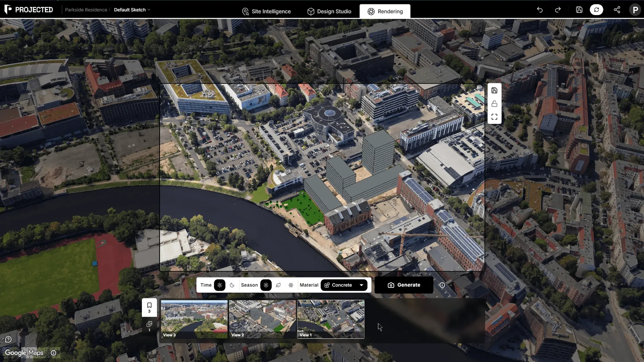Screen dimensions: 644x362
Task: Click the sync refresh icon
Action: tap(596, 10)
